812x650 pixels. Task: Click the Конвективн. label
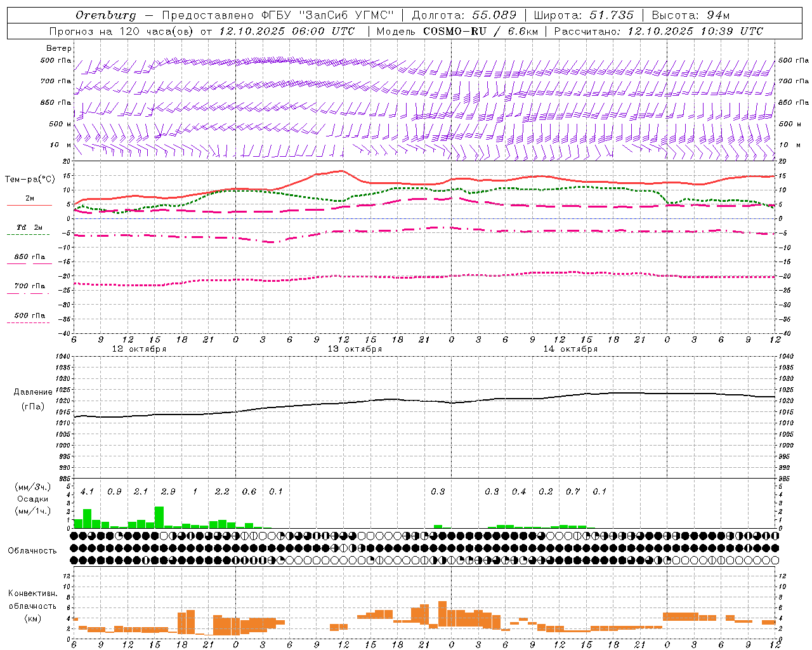point(32,594)
